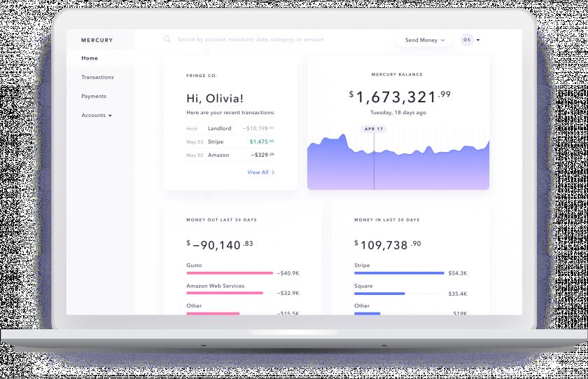Open Transactions in the sidebar
This screenshot has height=379, width=588.
pyautogui.click(x=97, y=77)
